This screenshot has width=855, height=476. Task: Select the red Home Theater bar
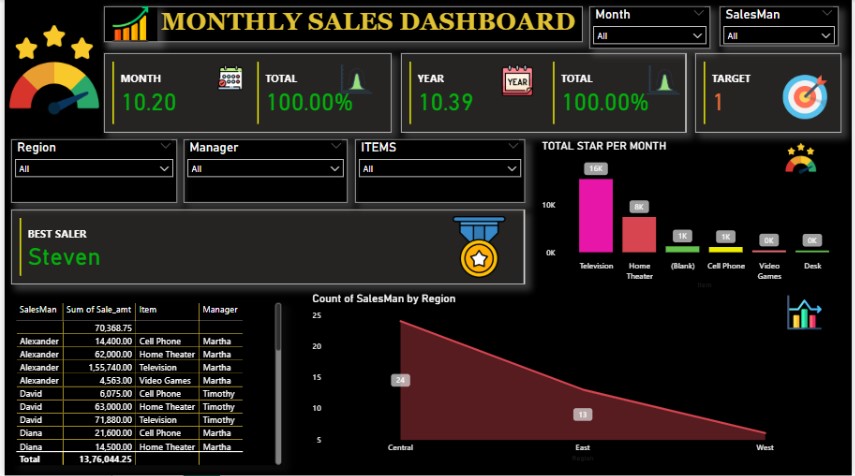click(x=639, y=234)
